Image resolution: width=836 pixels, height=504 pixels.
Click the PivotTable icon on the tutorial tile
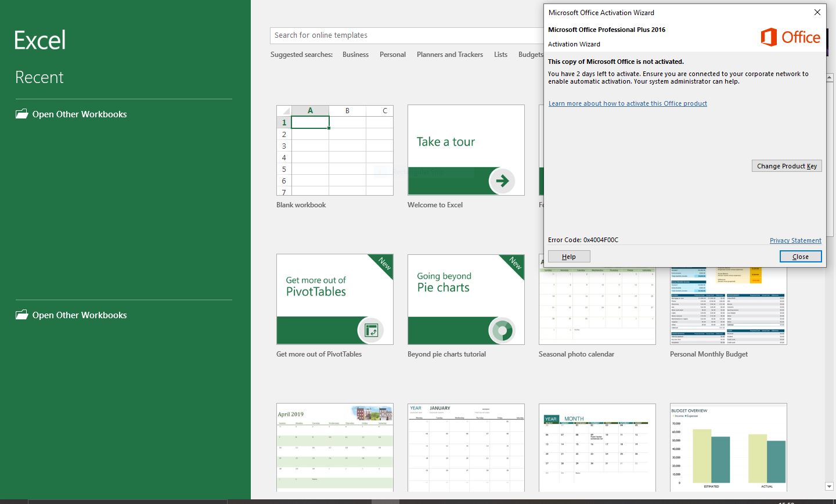point(371,330)
